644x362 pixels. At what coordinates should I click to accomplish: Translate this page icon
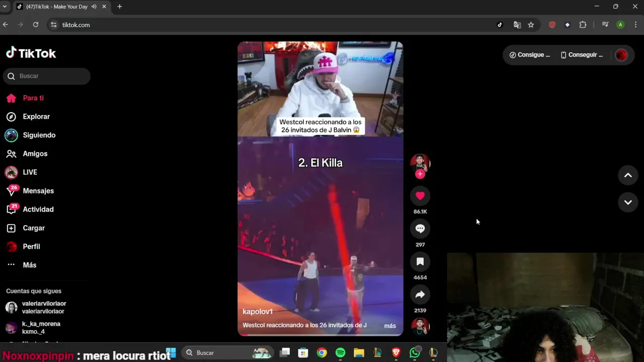click(517, 25)
